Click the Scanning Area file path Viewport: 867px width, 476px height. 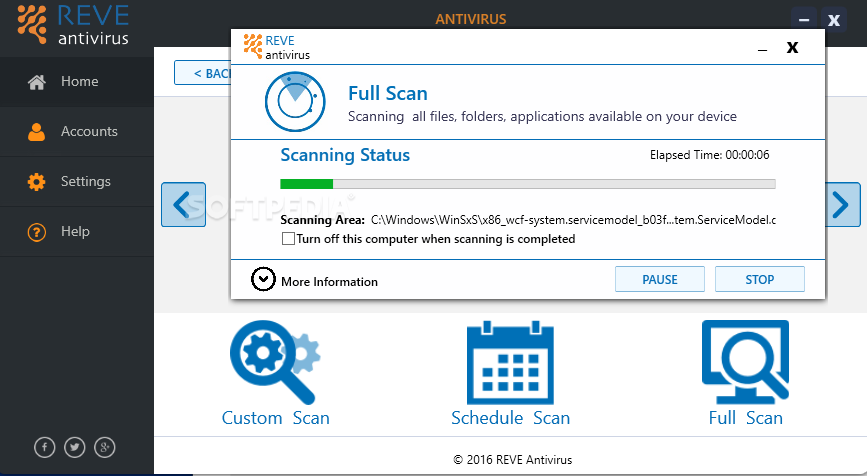click(x=573, y=220)
